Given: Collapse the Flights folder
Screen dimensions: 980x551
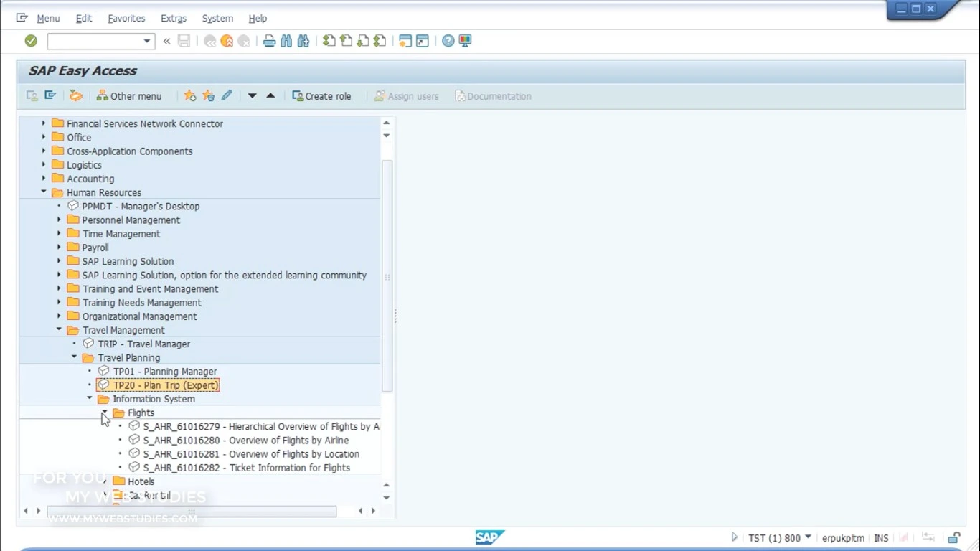Looking at the screenshot, I should pyautogui.click(x=105, y=413).
